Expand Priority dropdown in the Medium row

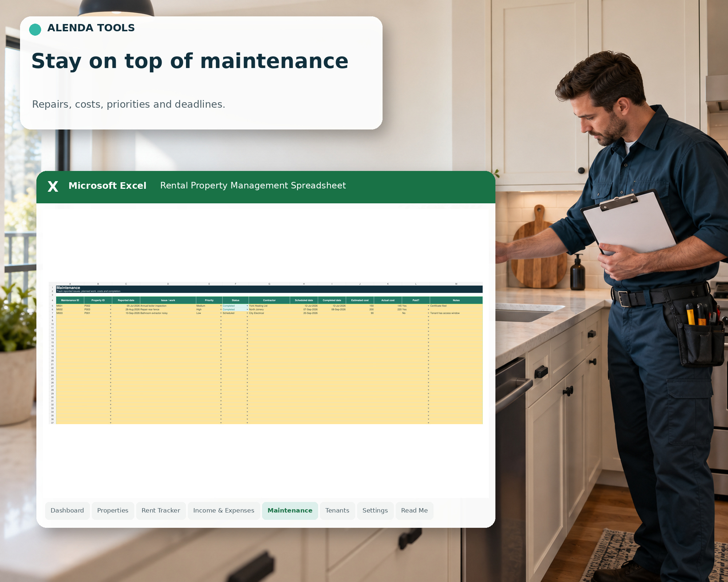(x=221, y=306)
